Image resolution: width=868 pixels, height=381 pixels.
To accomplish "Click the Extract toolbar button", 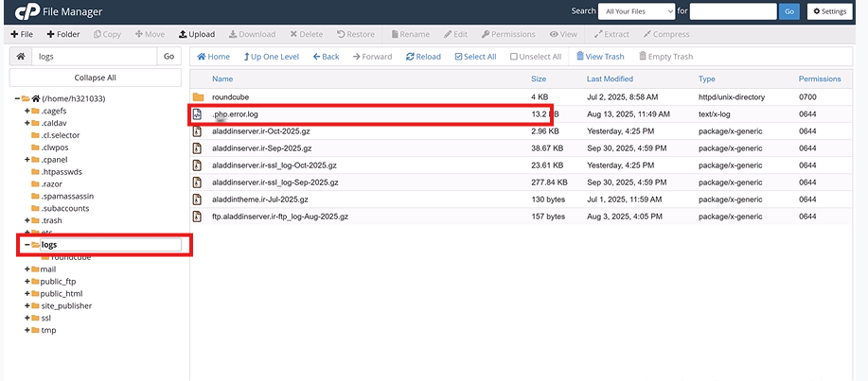I will point(611,34).
